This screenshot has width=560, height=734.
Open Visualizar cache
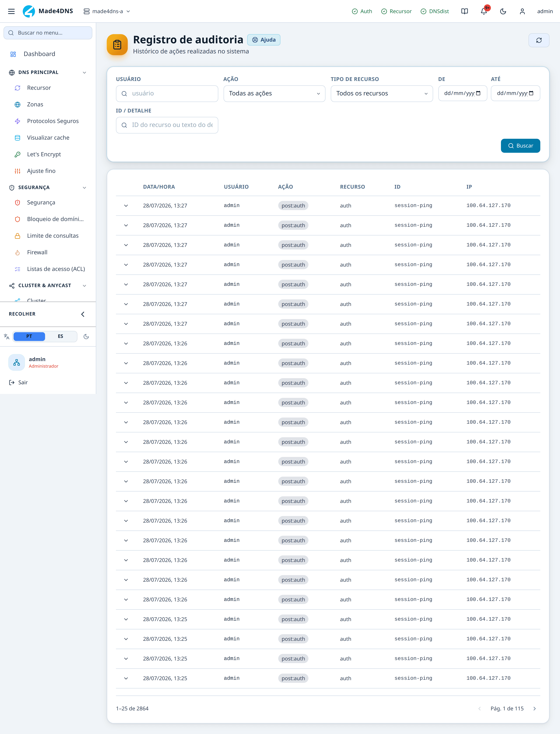click(x=48, y=138)
